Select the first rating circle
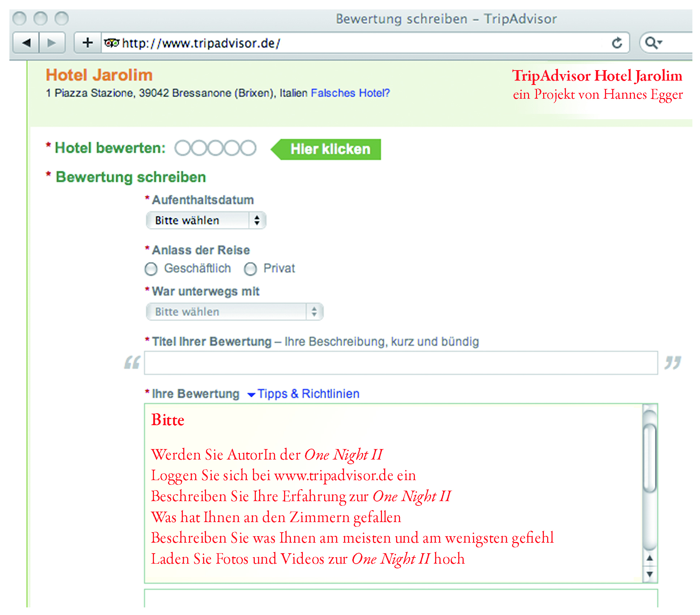Image resolution: width=700 pixels, height=615 pixels. click(x=182, y=148)
